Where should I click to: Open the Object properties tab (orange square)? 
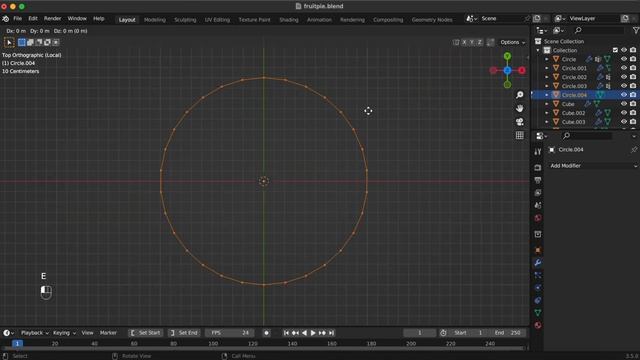(x=538, y=250)
